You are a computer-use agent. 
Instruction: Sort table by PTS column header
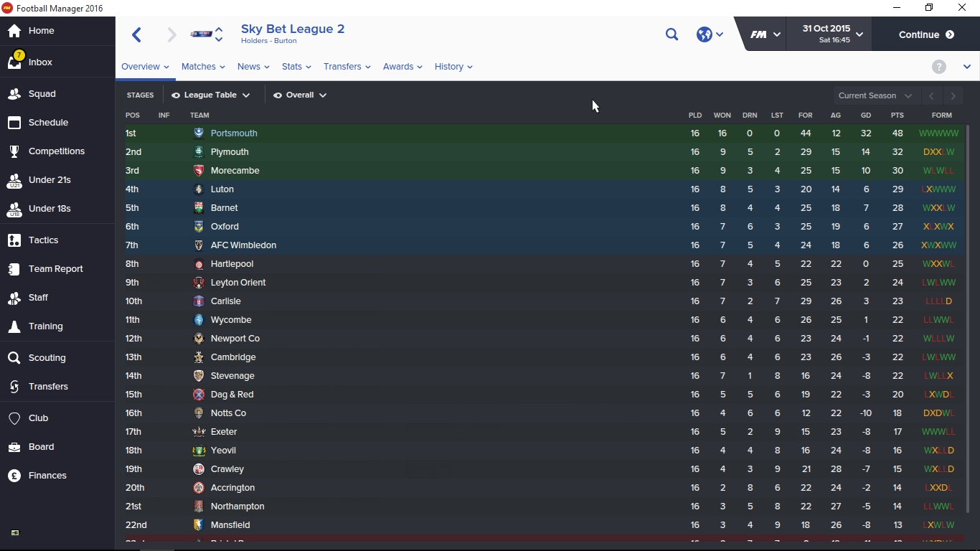tap(897, 116)
